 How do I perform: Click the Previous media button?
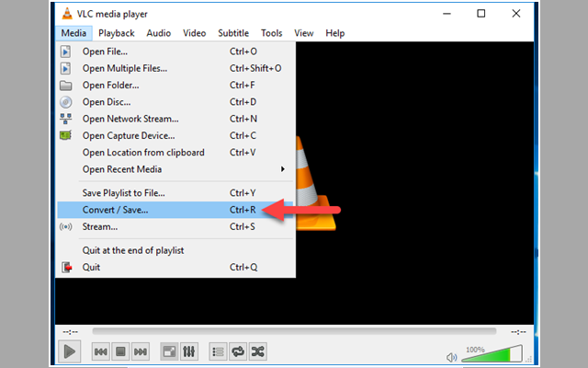(101, 351)
